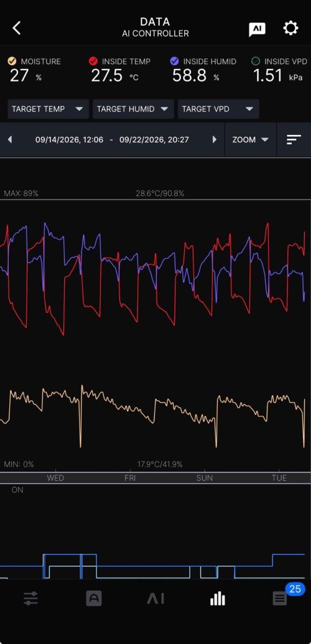The height and width of the screenshot is (644, 311).
Task: Open settings with the gear icon
Action: (290, 28)
